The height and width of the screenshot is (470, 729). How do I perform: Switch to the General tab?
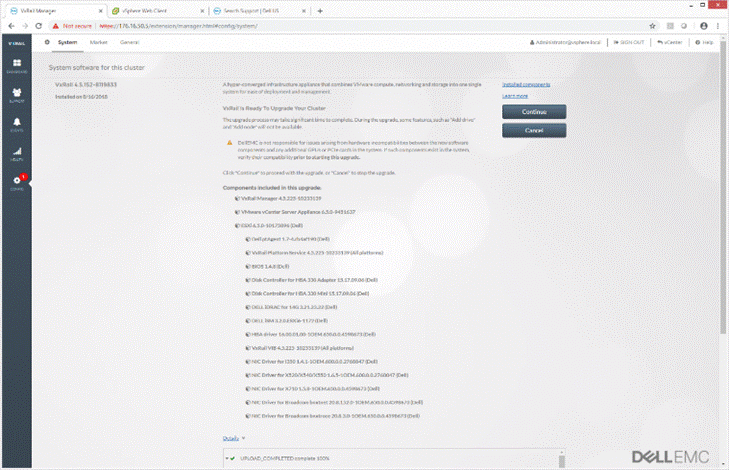(129, 42)
